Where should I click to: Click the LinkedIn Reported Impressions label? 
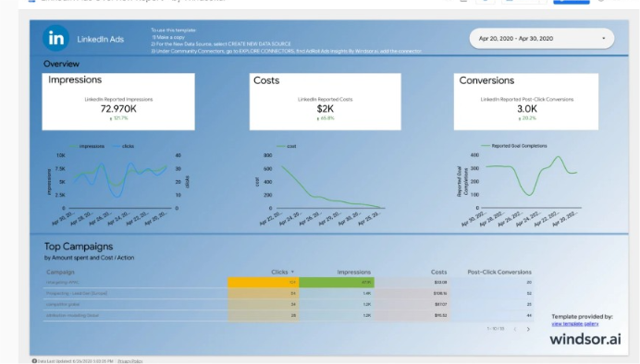118,100
